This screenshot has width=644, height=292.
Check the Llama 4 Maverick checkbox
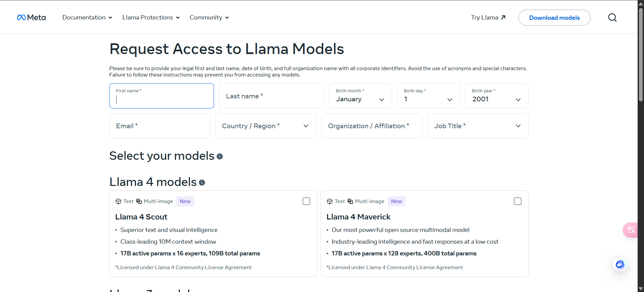pos(518,201)
